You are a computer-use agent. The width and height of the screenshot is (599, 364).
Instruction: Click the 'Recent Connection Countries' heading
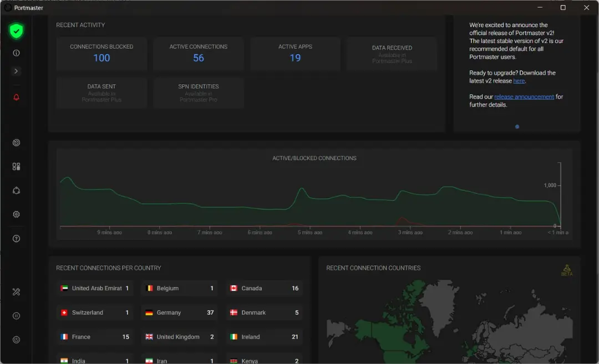click(373, 268)
